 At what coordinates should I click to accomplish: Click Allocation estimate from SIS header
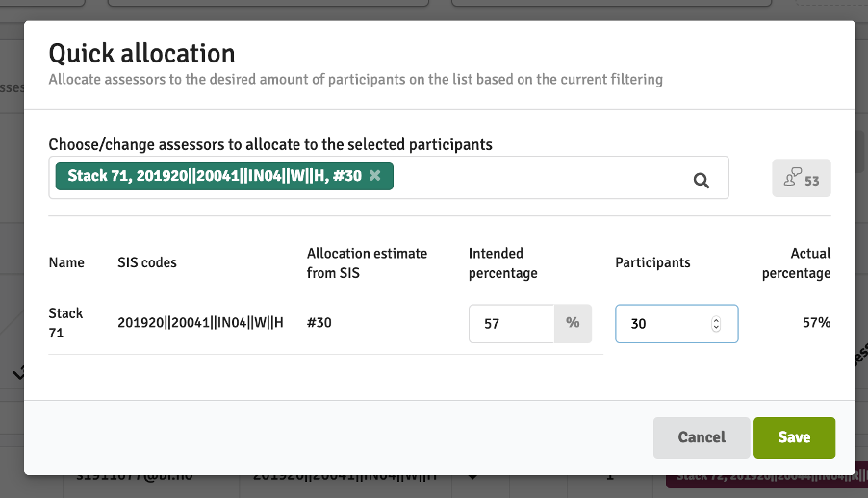click(367, 262)
